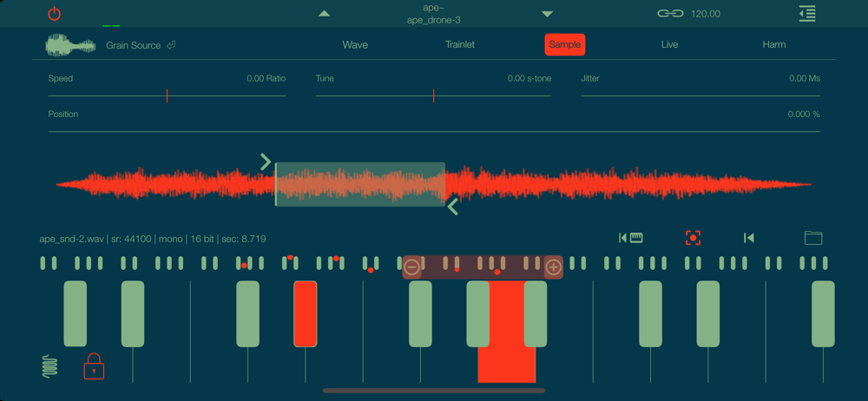Adjust the Speed slider marker
The width and height of the screenshot is (868, 401).
[168, 95]
